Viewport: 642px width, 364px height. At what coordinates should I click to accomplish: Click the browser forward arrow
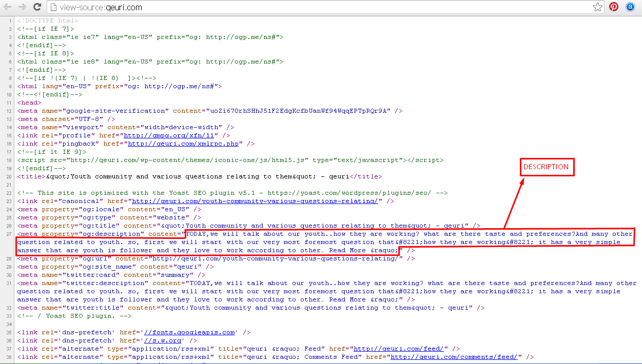(x=23, y=7)
